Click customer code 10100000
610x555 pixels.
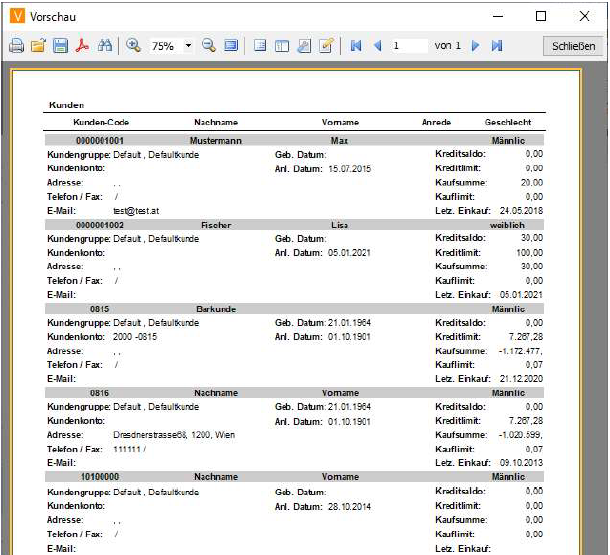100,477
